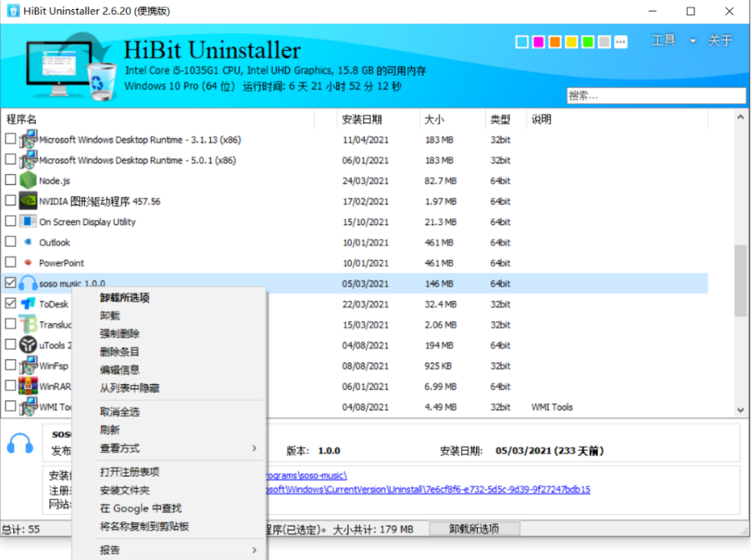Click the uTools program icon
752x560 pixels.
pos(28,345)
